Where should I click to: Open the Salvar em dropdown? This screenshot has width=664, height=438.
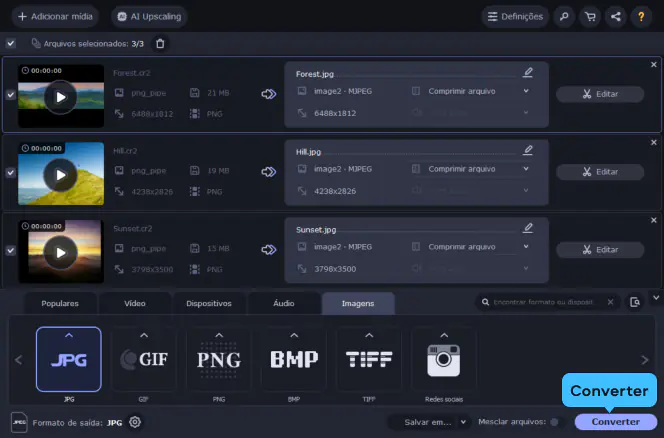point(428,422)
